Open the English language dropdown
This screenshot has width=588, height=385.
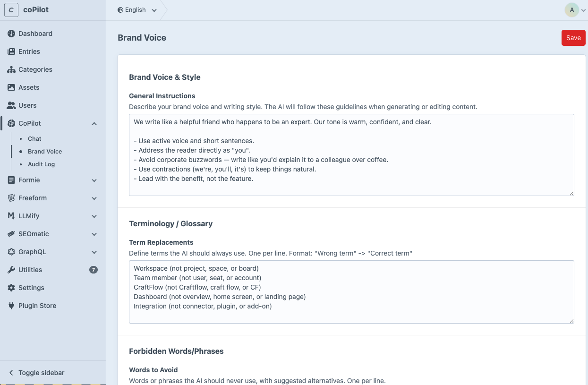pyautogui.click(x=137, y=9)
